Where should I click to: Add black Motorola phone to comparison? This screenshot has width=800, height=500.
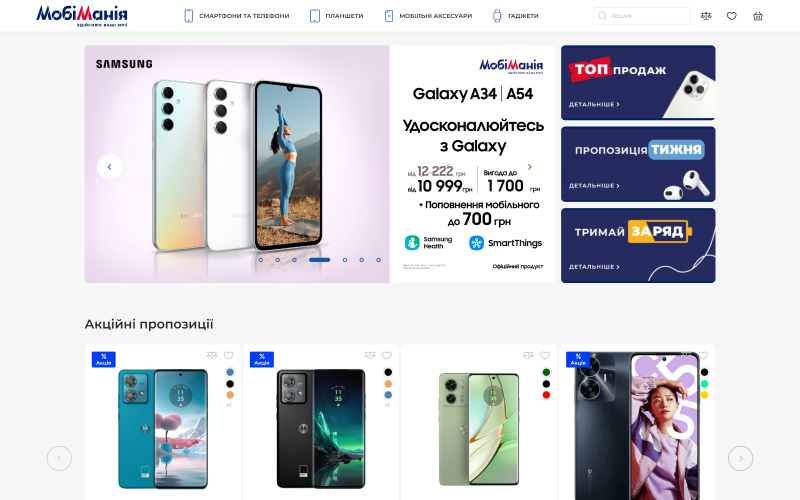tap(370, 355)
